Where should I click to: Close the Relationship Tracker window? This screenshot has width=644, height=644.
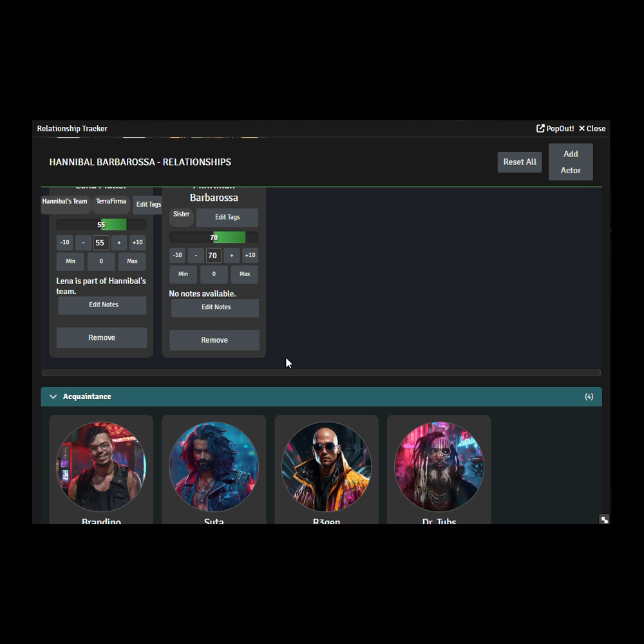pyautogui.click(x=592, y=129)
